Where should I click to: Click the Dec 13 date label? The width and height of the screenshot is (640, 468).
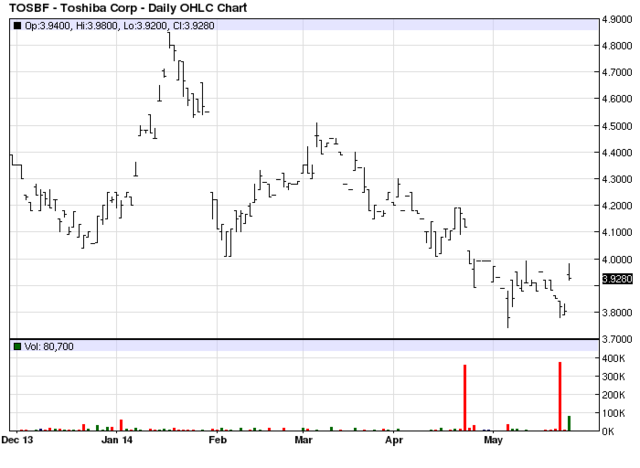click(17, 440)
